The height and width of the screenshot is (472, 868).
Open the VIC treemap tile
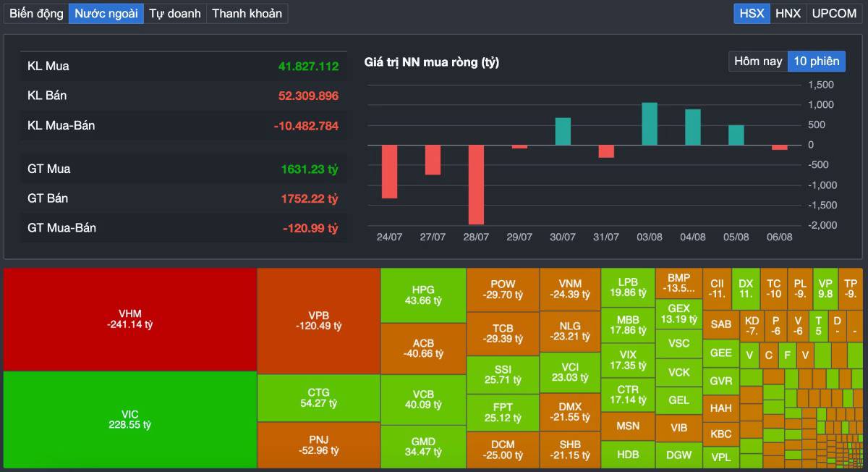130,420
